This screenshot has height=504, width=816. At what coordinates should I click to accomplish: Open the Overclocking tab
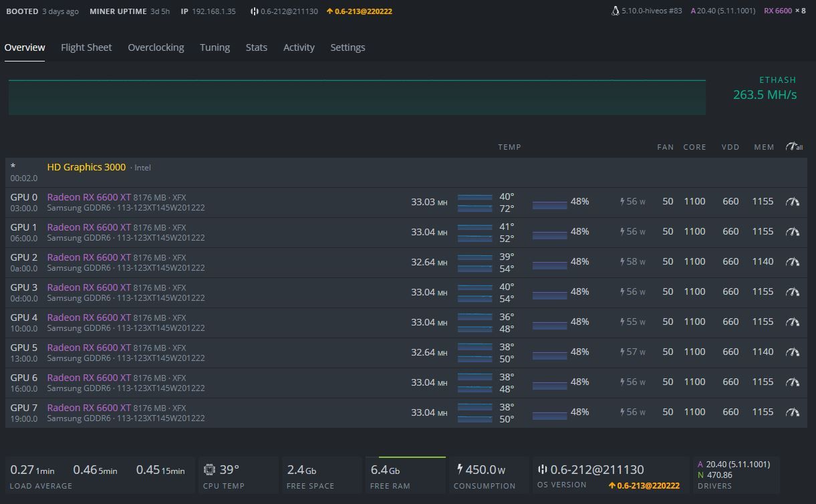coord(156,47)
